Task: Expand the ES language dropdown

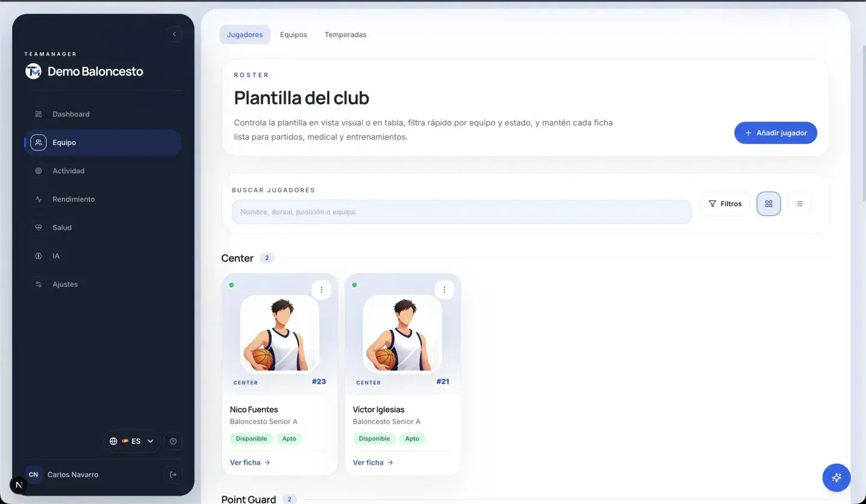Action: pyautogui.click(x=131, y=441)
